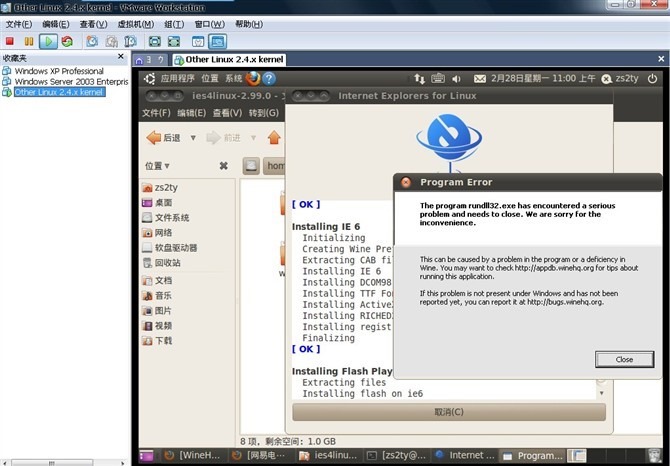The width and height of the screenshot is (670, 466).
Task: Open 下载 in file manager sidebar
Action: [x=157, y=341]
